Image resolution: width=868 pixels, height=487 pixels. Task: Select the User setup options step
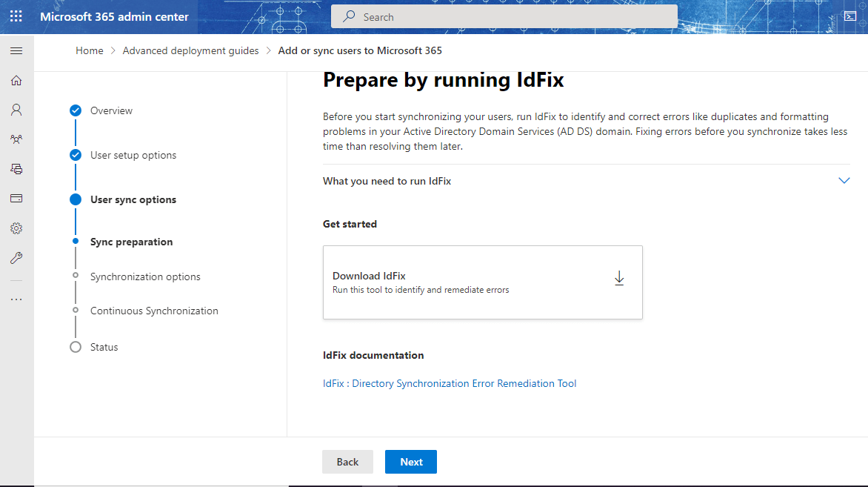point(133,155)
